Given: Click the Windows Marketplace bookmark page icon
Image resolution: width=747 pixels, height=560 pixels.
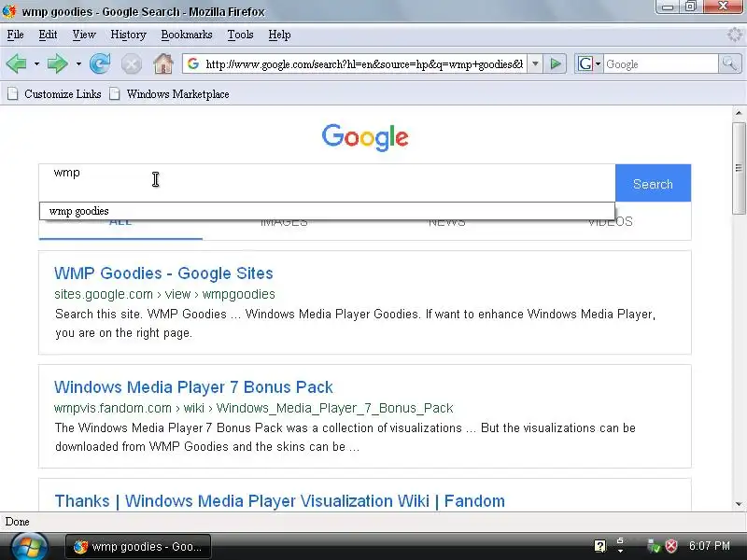Looking at the screenshot, I should point(114,94).
